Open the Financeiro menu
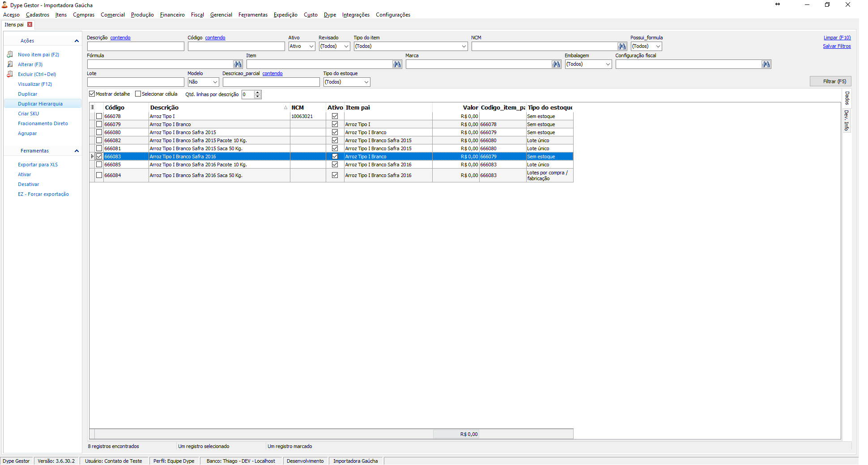The width and height of the screenshot is (868, 465). (x=172, y=15)
